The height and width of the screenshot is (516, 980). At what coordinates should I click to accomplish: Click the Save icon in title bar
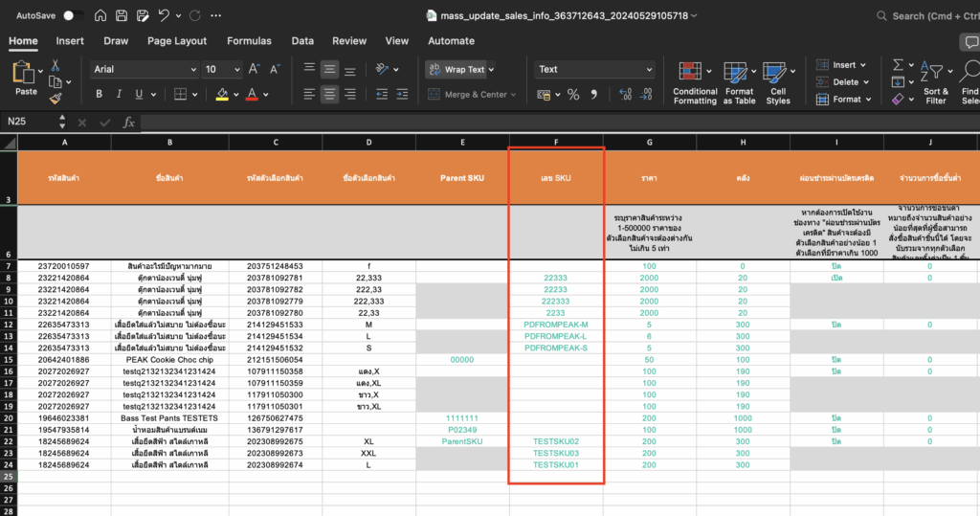click(122, 16)
